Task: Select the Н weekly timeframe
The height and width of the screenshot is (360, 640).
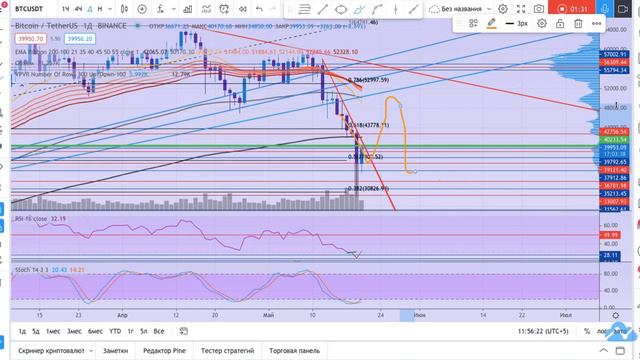Action: point(100,9)
